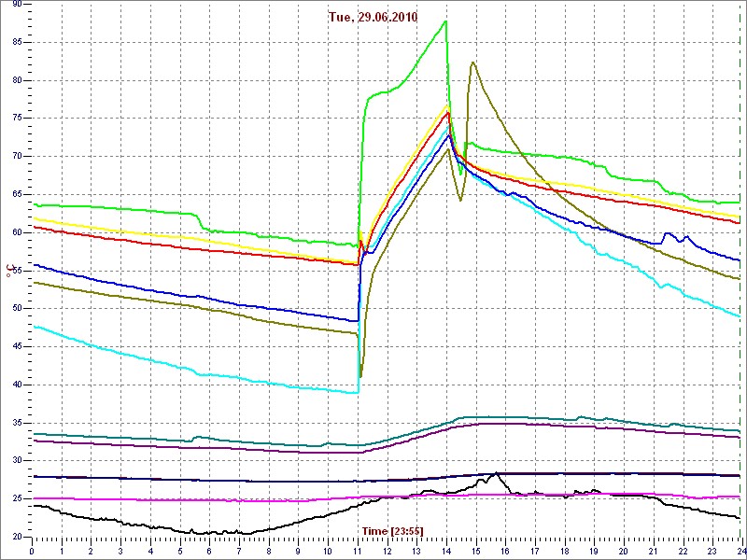Click hour '15' on the time axis
Image resolution: width=747 pixels, height=560 pixels.
point(475,552)
